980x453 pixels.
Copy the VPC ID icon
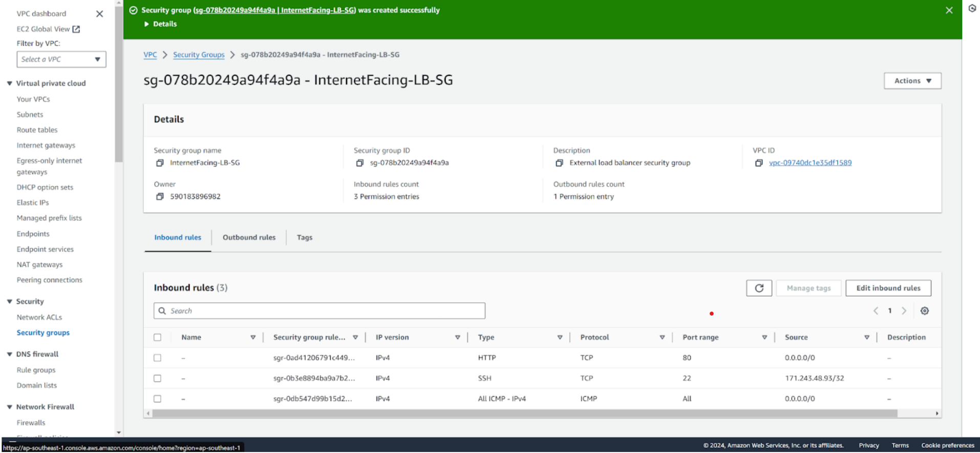point(759,163)
